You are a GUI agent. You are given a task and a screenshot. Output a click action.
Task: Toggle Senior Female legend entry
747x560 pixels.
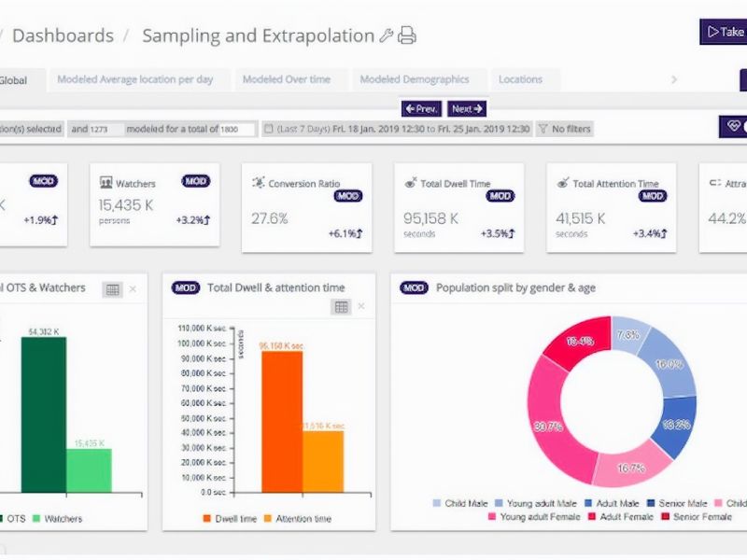pyautogui.click(x=697, y=517)
